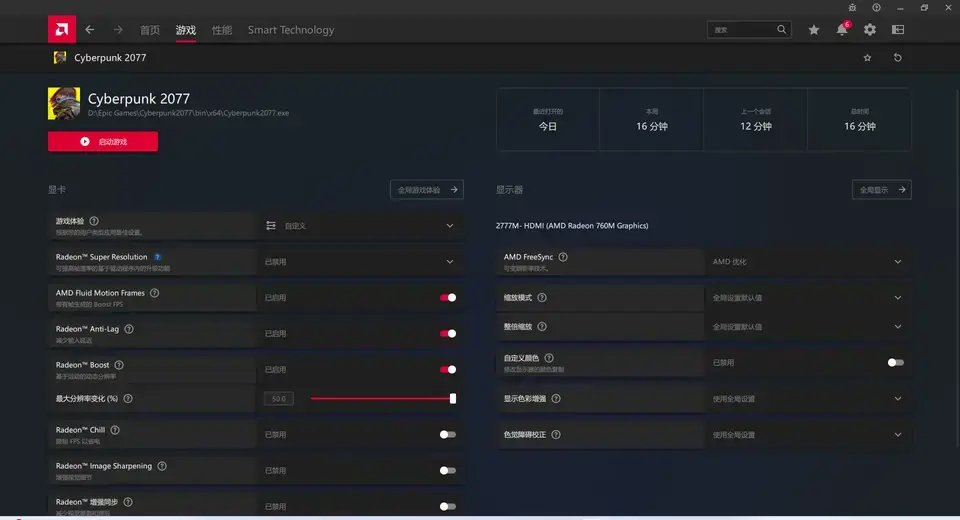Click the game executable path text
The height and width of the screenshot is (520, 960).
[x=188, y=113]
